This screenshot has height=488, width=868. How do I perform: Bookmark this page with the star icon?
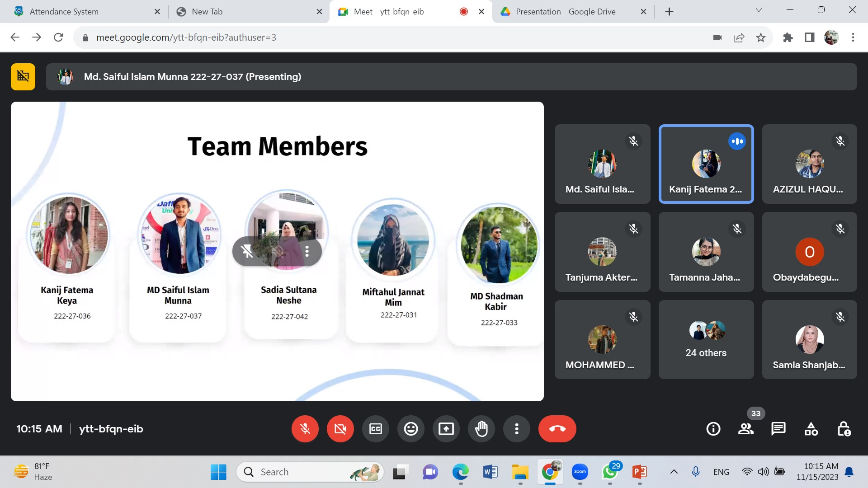point(761,38)
